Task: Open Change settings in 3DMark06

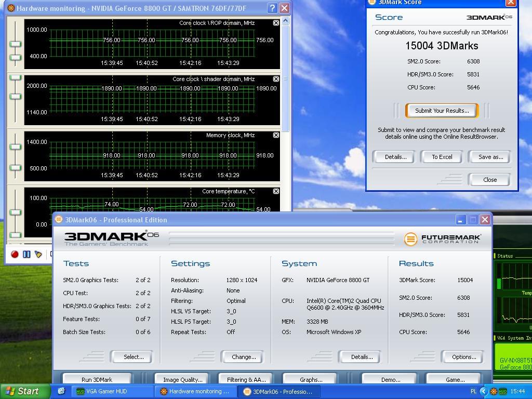Action: [x=244, y=357]
